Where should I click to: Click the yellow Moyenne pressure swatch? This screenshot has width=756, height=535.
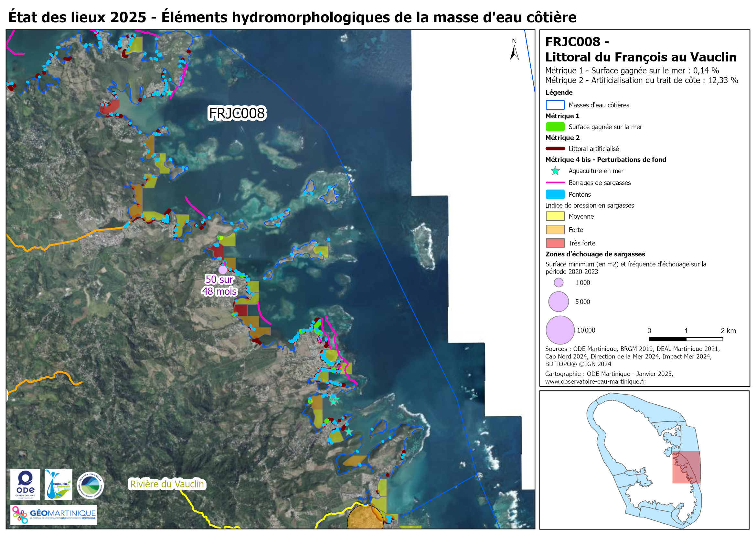tap(555, 216)
